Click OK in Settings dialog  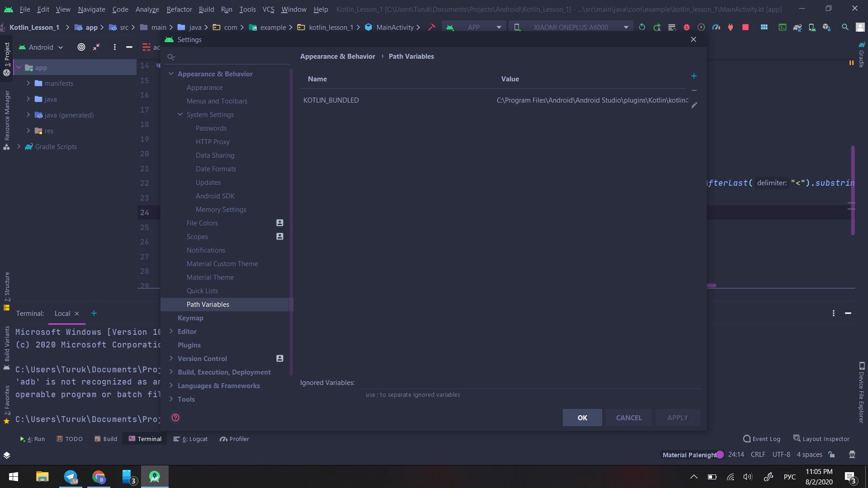[582, 418]
